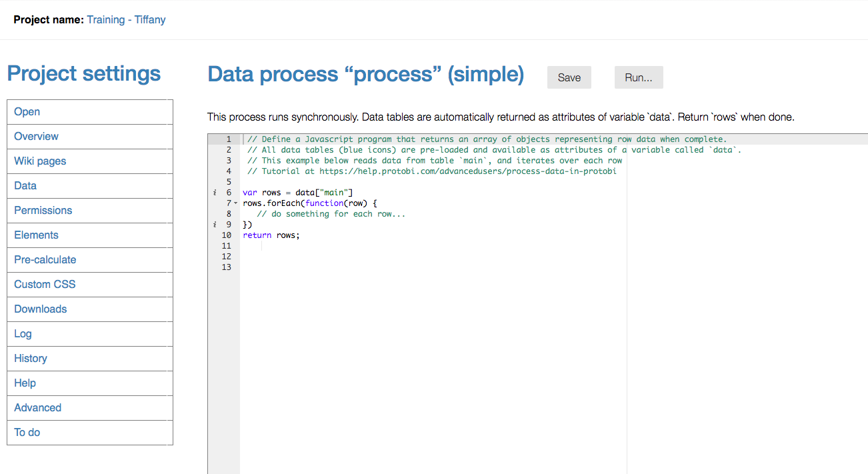Save the data process

(x=569, y=77)
